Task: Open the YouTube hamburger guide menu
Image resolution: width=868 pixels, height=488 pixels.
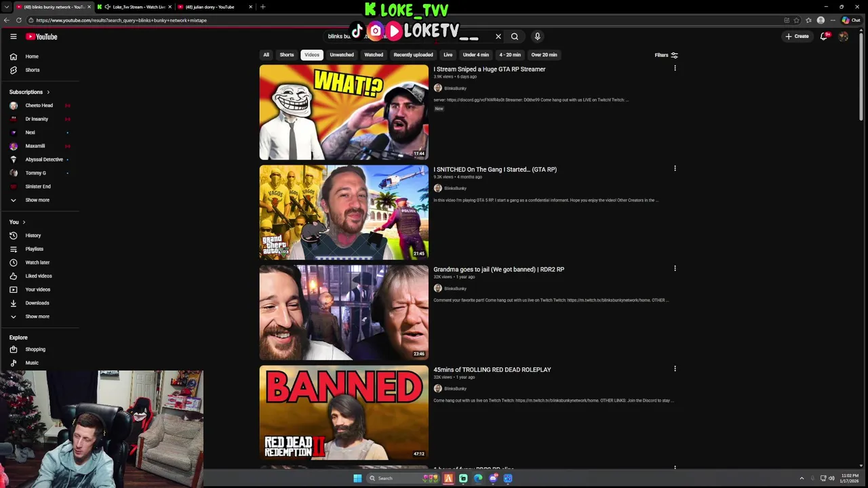Action: [x=13, y=37]
